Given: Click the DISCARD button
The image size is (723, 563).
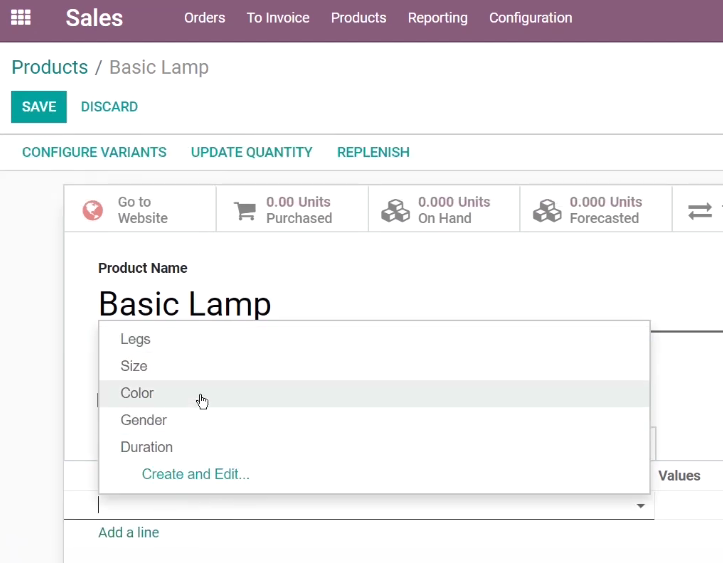Looking at the screenshot, I should click(109, 107).
